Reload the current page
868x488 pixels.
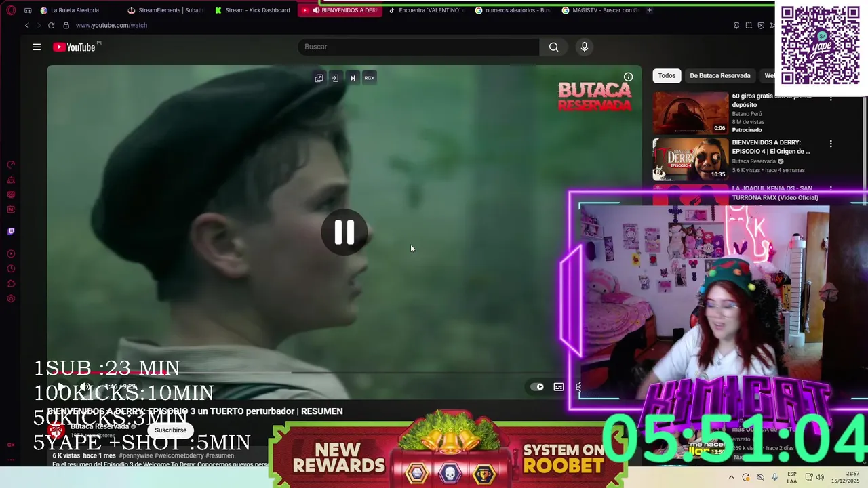(51, 25)
